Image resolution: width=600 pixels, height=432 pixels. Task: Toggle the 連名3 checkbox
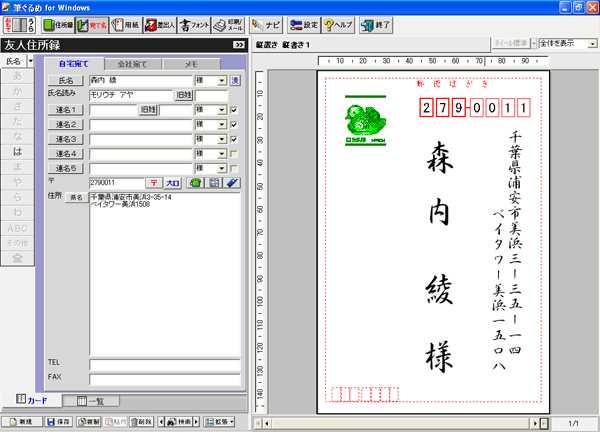tap(234, 139)
